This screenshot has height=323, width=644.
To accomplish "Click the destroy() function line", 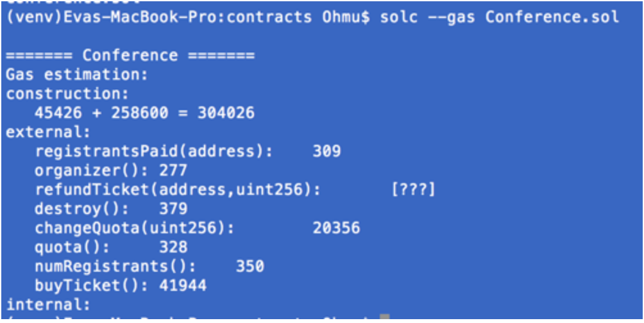I will tap(111, 210).
